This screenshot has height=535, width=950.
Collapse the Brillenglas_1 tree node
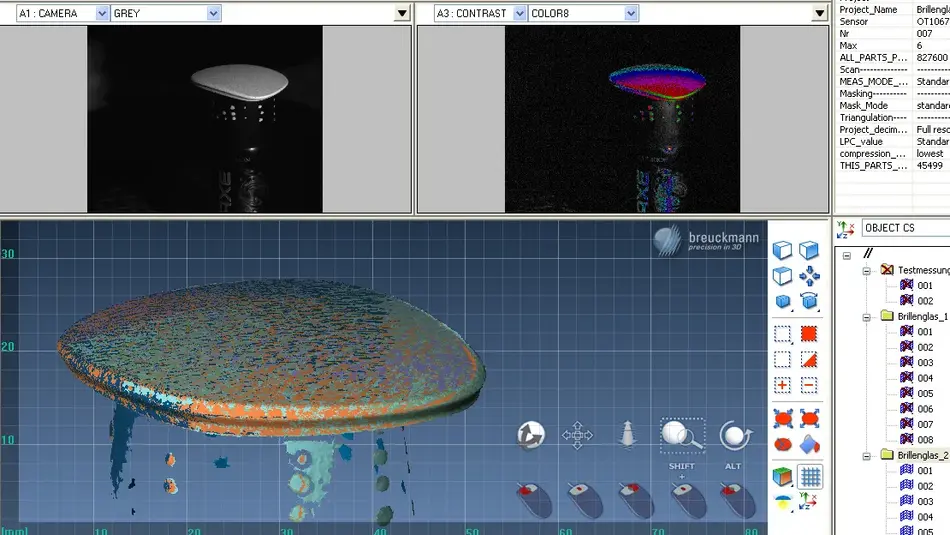pos(867,316)
